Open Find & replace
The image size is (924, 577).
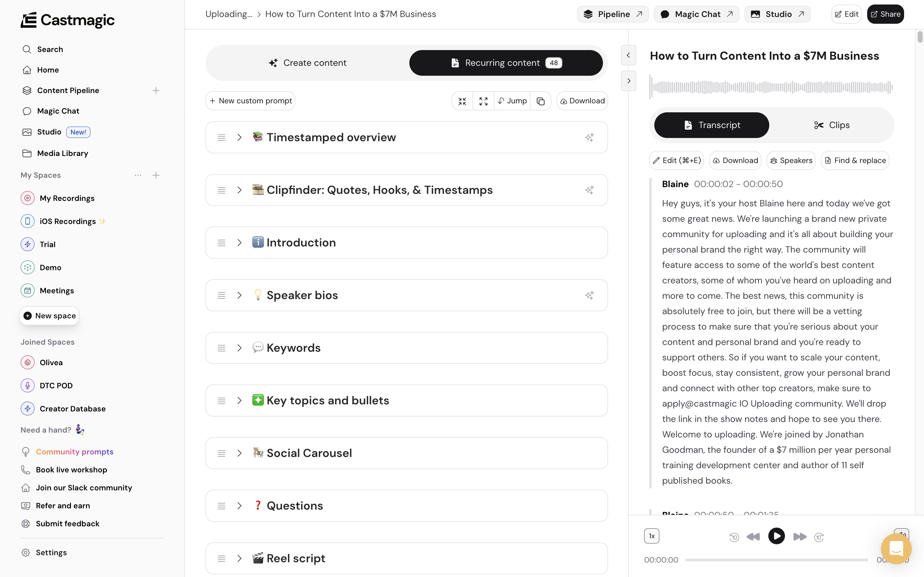855,161
